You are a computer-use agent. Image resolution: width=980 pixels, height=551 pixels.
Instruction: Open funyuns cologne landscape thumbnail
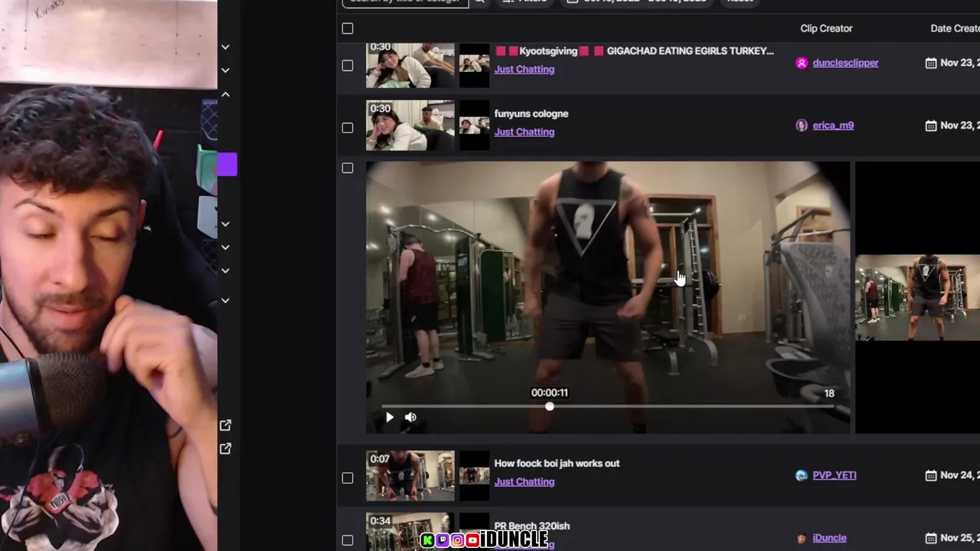(x=410, y=126)
